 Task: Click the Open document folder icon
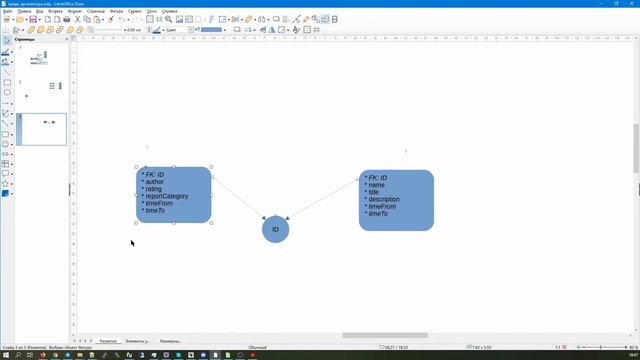click(19, 20)
